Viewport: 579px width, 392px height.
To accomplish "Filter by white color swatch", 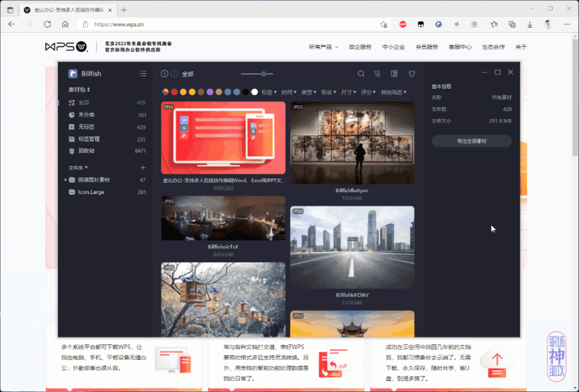I will click(x=254, y=92).
